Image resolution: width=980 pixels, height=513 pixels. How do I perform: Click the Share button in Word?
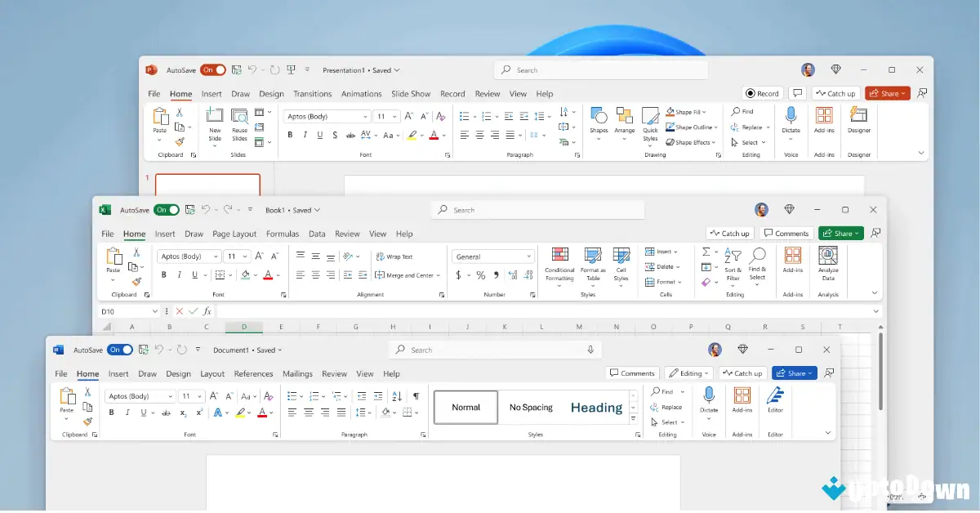pos(794,372)
